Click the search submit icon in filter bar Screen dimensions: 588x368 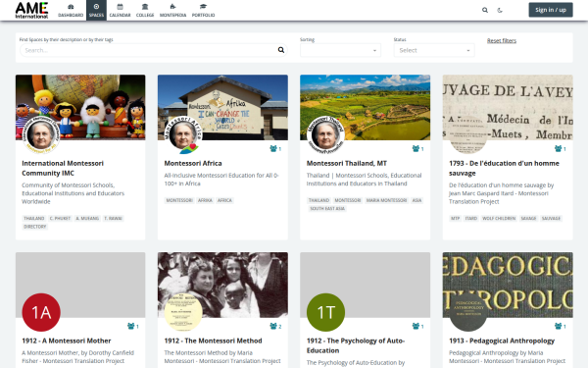(281, 50)
